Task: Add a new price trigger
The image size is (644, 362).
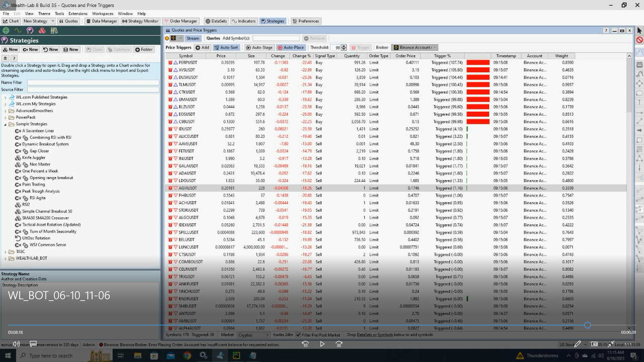Action: tap(202, 48)
